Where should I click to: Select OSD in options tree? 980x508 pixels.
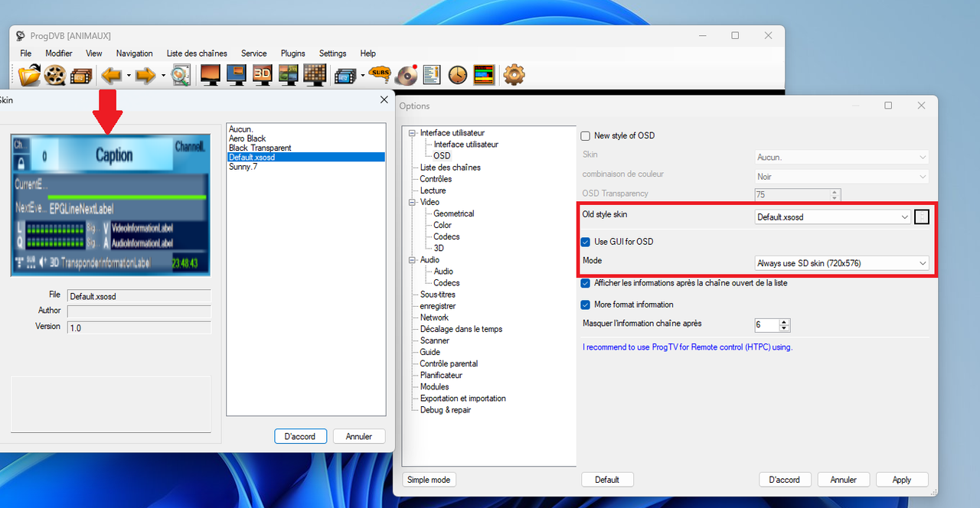pyautogui.click(x=443, y=156)
